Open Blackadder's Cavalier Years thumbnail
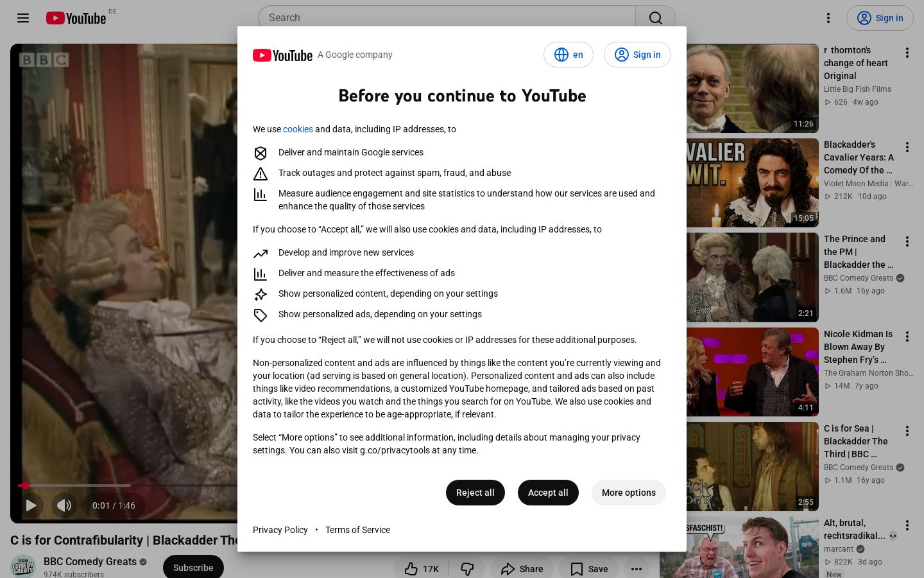924x578 pixels. pyautogui.click(x=753, y=183)
